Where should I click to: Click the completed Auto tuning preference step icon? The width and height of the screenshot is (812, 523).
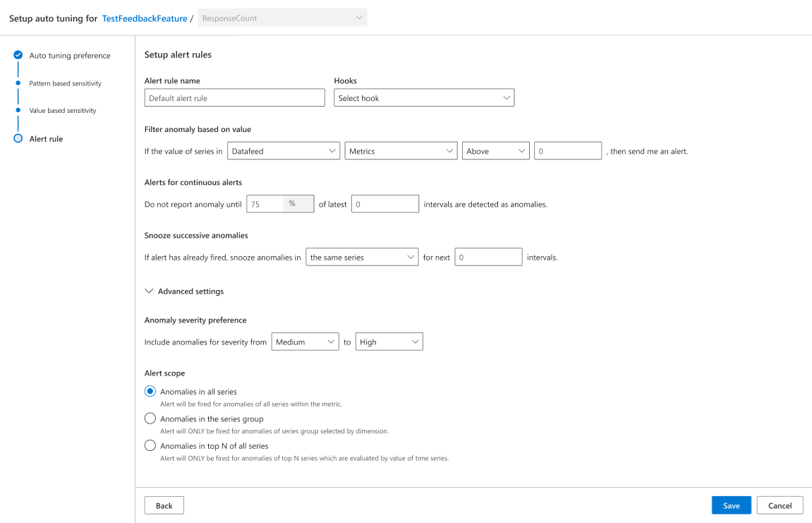(18, 55)
